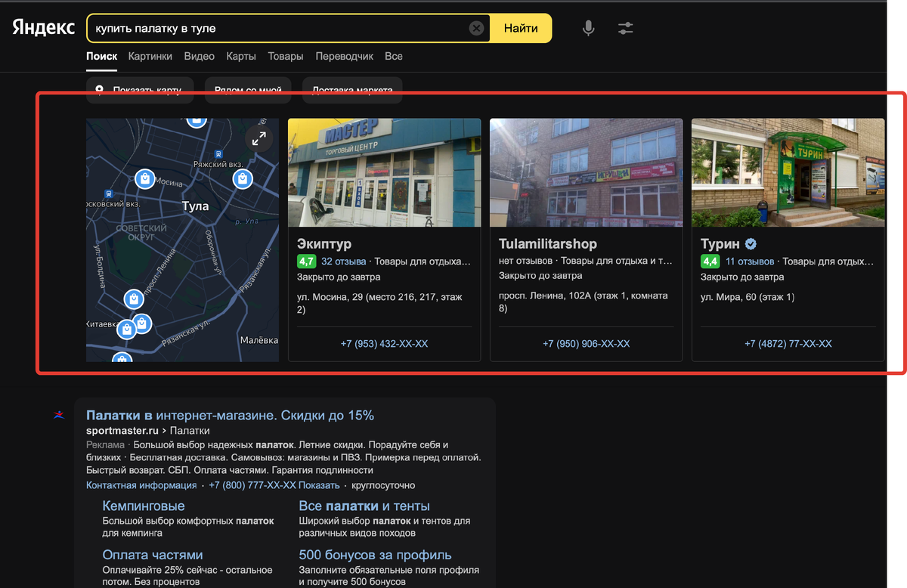Open Турин's 11 отзывов link
Image resolution: width=907 pixels, height=588 pixels.
tap(750, 262)
